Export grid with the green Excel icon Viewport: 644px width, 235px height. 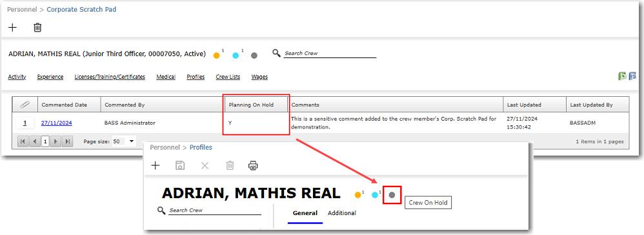coord(623,76)
